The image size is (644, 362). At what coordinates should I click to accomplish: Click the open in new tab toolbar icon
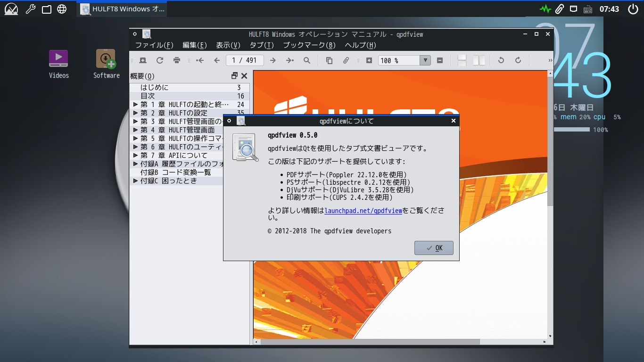(x=142, y=60)
